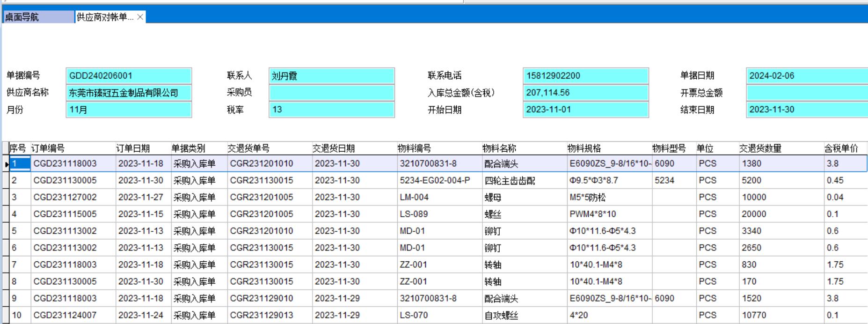Click the 含税单价 column header

pyautogui.click(x=845, y=148)
